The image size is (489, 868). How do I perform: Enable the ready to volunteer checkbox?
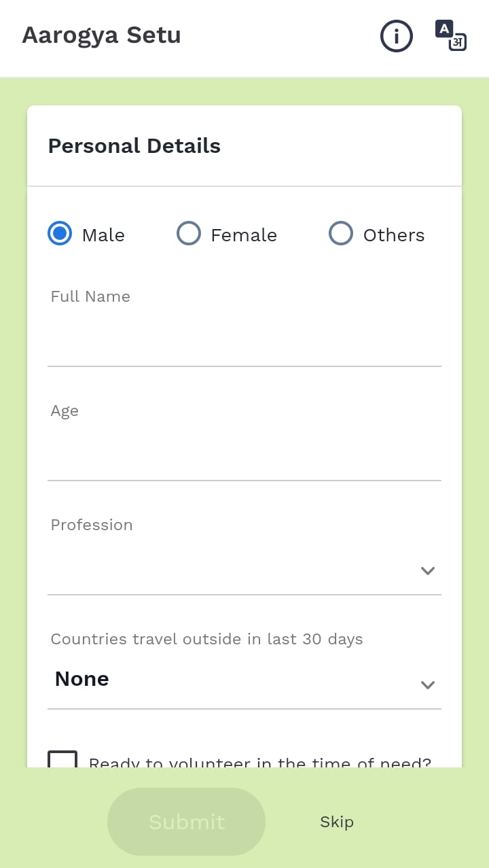click(62, 759)
